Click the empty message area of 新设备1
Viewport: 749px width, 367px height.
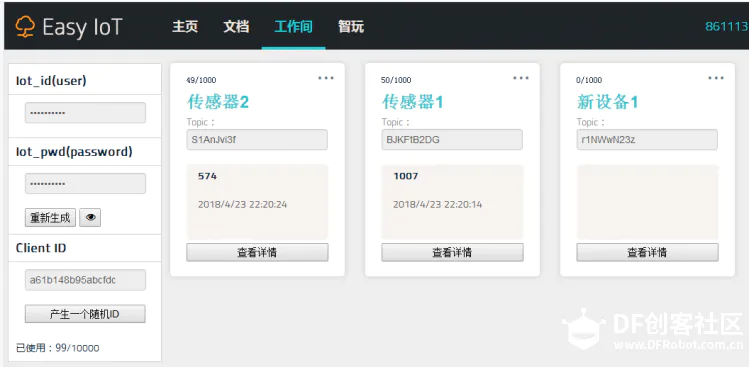point(647,202)
